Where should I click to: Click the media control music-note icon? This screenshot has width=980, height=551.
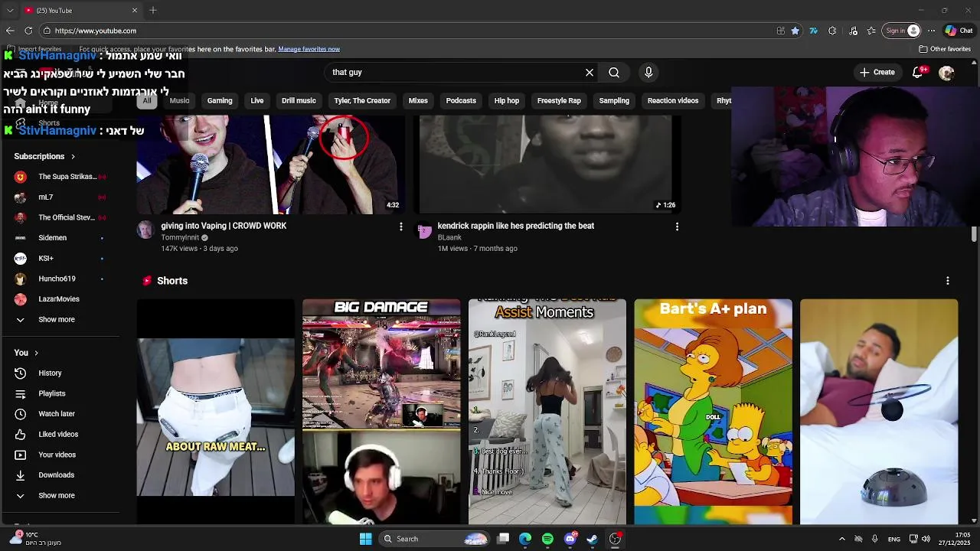[854, 31]
